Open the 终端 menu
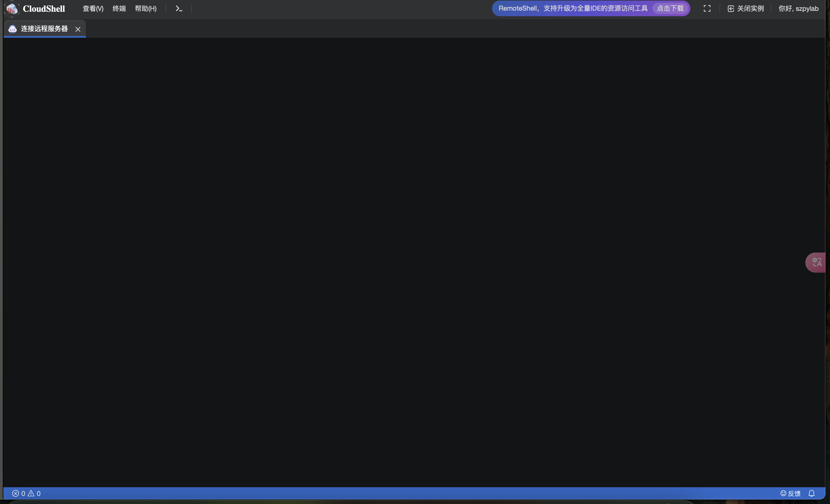This screenshot has height=504, width=830. pos(119,9)
